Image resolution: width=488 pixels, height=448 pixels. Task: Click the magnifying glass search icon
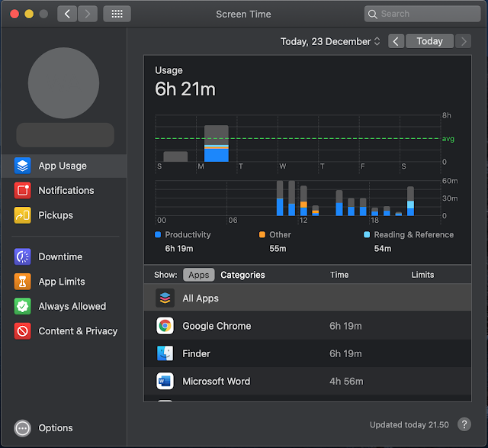pyautogui.click(x=373, y=14)
